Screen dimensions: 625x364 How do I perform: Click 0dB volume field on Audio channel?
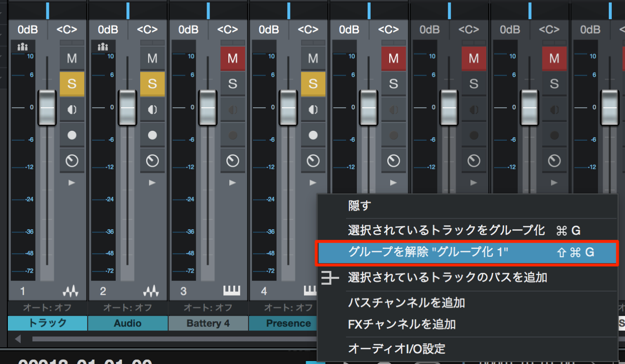point(108,30)
